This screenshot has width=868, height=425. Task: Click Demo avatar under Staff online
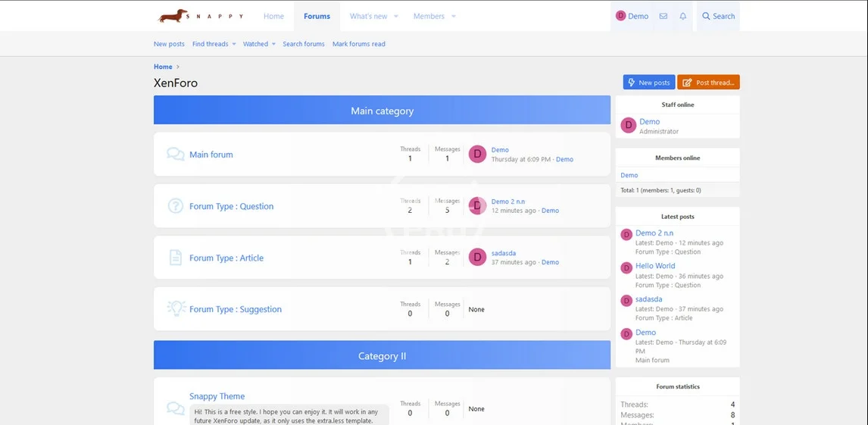coord(628,126)
